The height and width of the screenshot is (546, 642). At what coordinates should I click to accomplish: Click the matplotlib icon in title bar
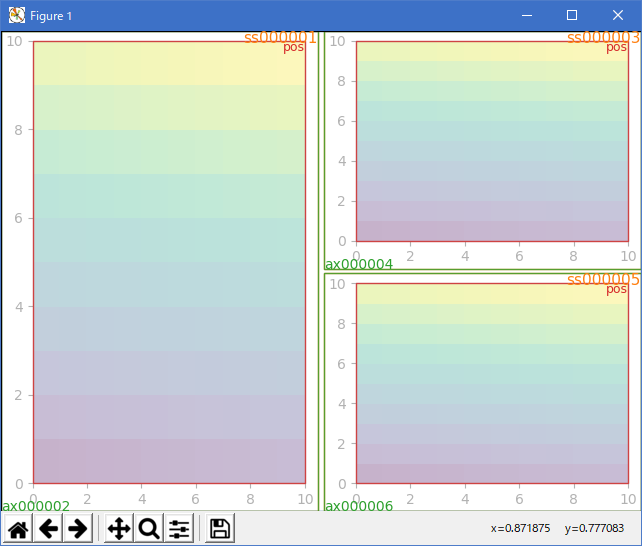pos(17,16)
